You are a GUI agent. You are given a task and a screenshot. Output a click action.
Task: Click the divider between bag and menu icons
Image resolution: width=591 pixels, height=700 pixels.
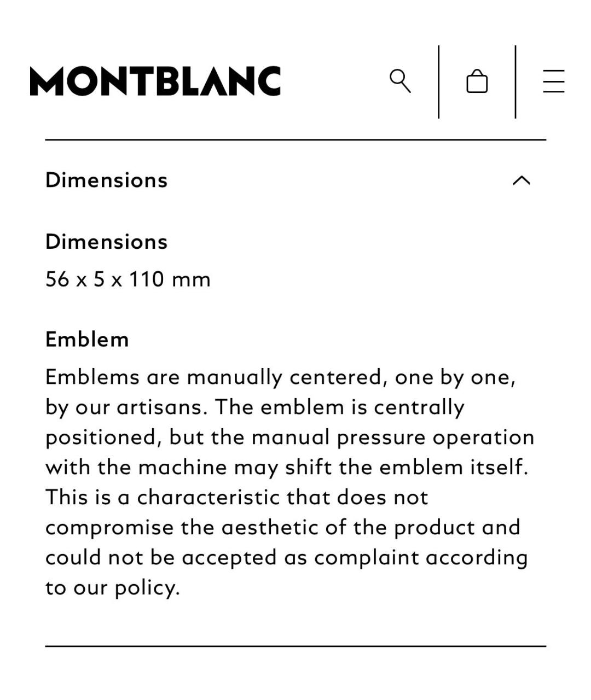[515, 81]
